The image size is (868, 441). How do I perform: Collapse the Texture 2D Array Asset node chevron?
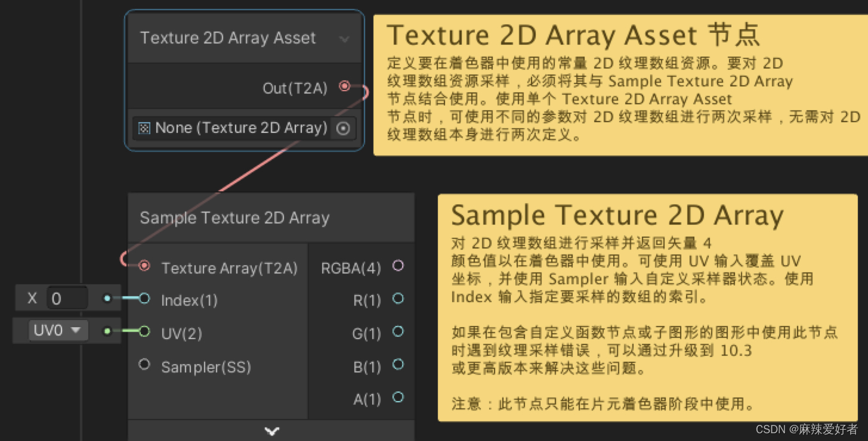click(x=344, y=39)
